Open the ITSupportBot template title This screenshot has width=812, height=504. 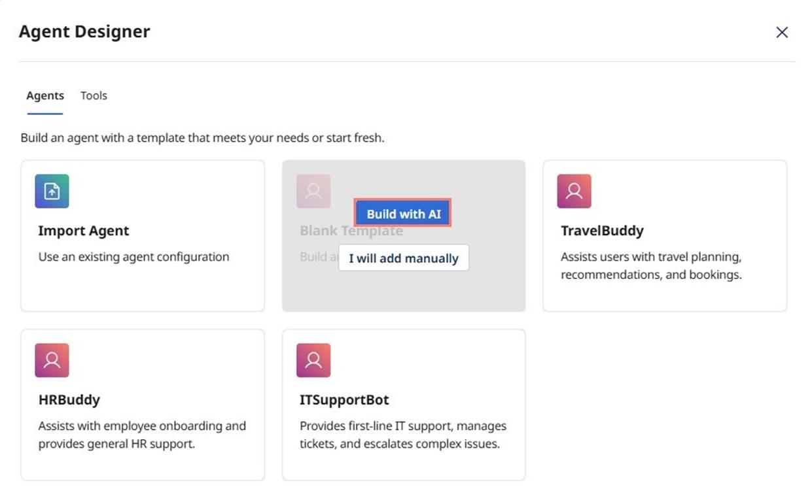pos(344,399)
